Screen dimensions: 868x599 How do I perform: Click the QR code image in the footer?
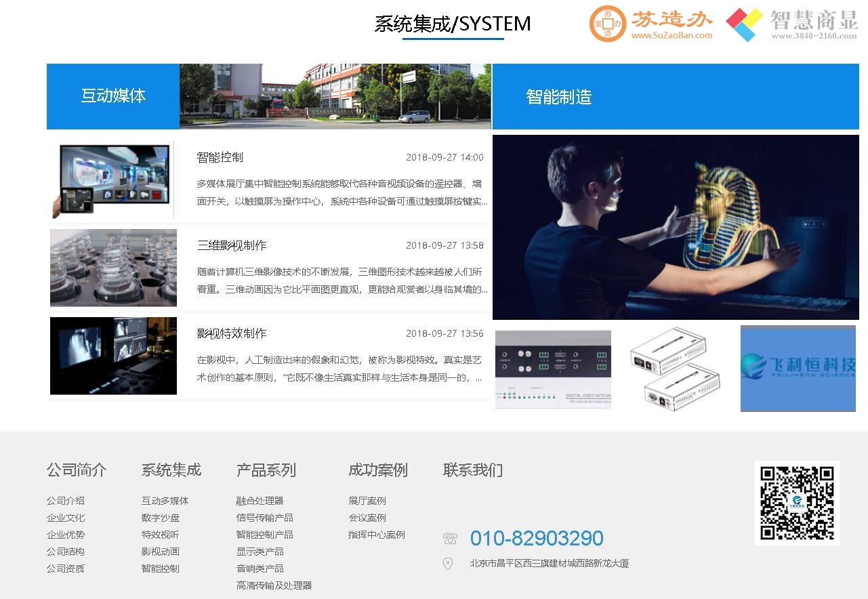(797, 503)
